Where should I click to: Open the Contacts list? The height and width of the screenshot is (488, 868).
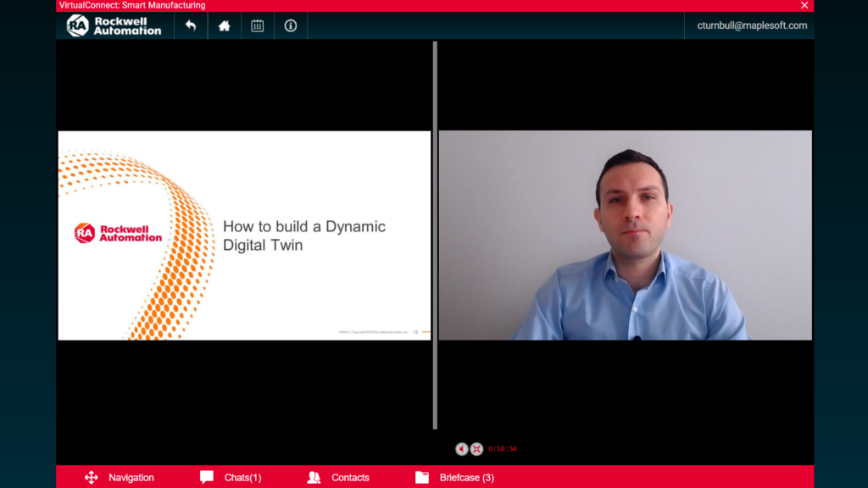click(338, 478)
